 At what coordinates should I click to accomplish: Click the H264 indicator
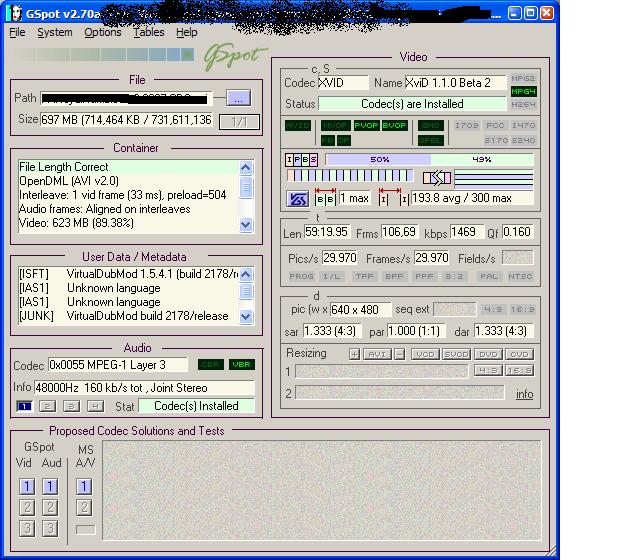click(523, 104)
